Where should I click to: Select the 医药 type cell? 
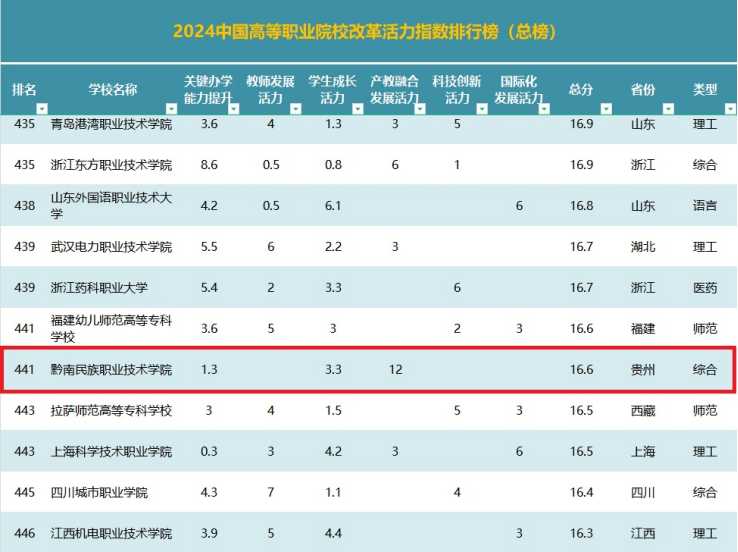(704, 288)
